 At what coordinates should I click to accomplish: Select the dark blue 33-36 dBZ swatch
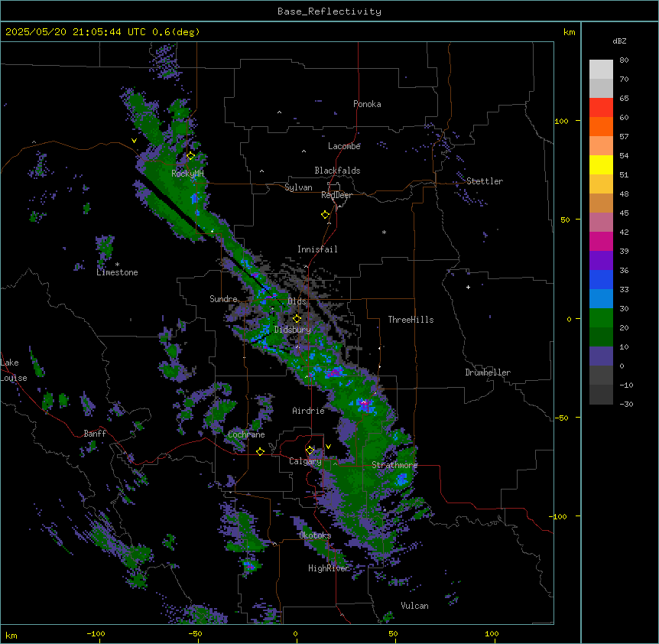[x=601, y=279]
